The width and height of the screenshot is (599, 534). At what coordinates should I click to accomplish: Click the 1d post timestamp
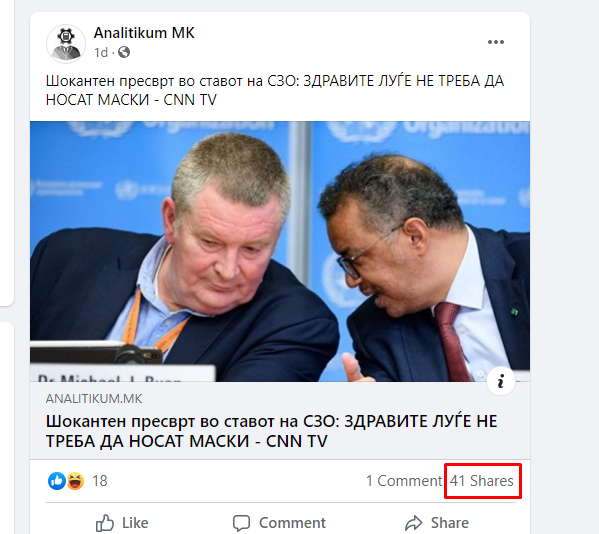pos(101,52)
